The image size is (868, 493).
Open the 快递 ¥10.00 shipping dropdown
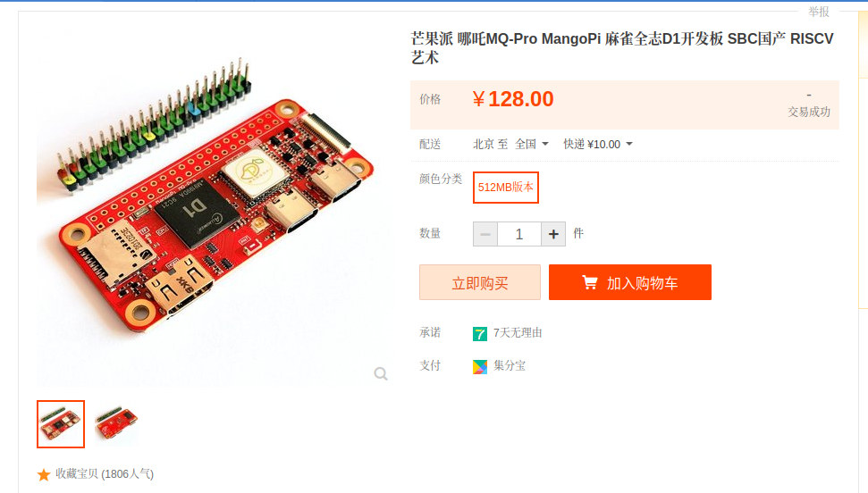(x=598, y=145)
